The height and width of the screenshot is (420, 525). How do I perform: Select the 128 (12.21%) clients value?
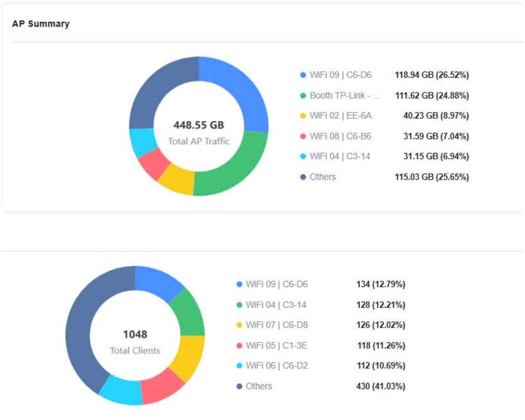(381, 305)
